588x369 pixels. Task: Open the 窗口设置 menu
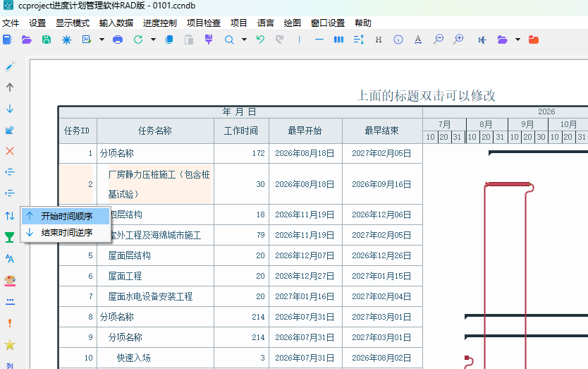(328, 23)
